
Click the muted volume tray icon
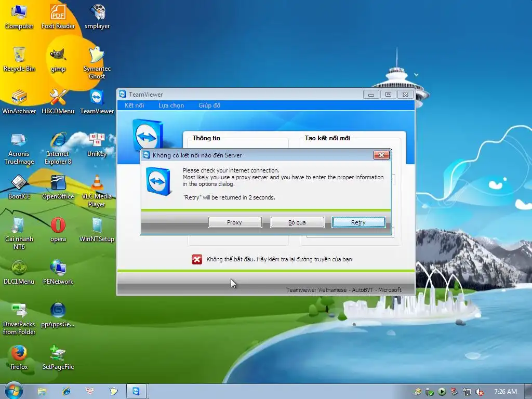point(480,392)
